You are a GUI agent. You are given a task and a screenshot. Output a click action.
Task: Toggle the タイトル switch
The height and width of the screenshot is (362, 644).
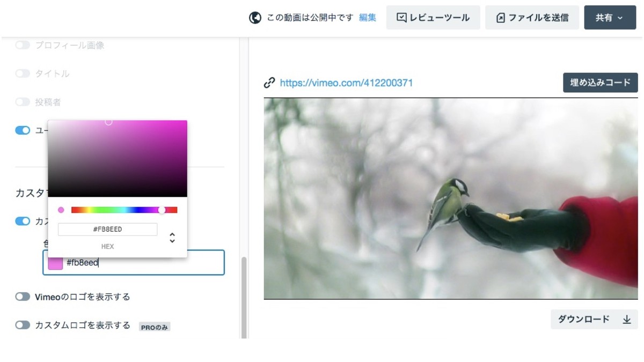coord(23,73)
